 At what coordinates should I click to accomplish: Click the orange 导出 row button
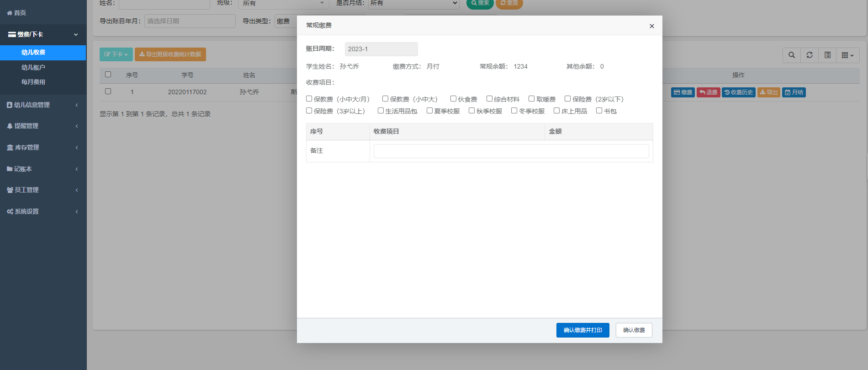tap(769, 92)
